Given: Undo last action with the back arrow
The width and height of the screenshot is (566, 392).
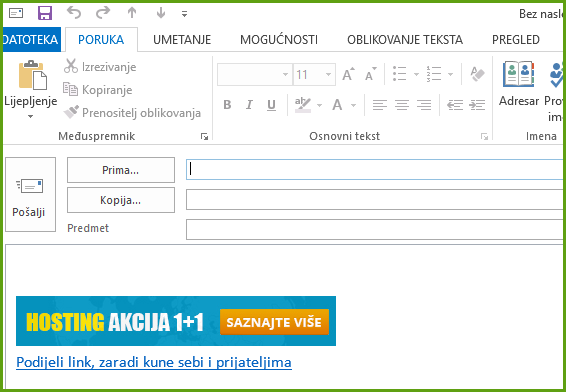Looking at the screenshot, I should pos(74,13).
